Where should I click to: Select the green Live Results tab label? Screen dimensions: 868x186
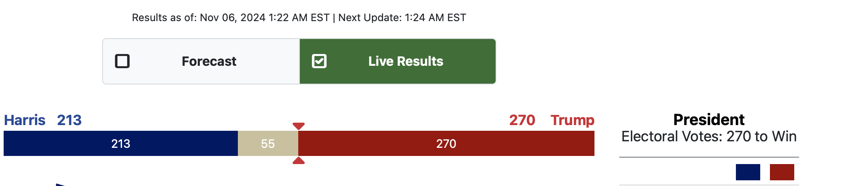click(x=406, y=61)
